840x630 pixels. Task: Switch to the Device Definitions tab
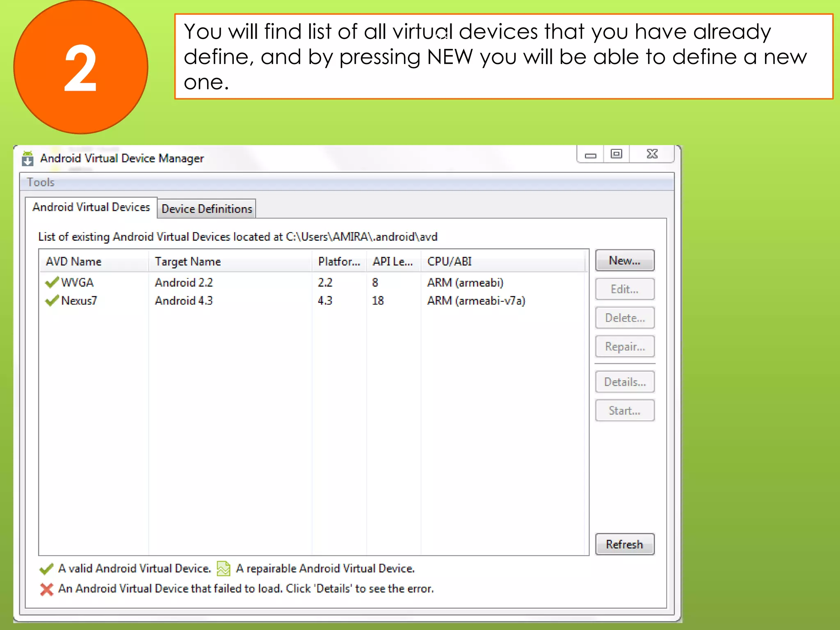coord(207,209)
